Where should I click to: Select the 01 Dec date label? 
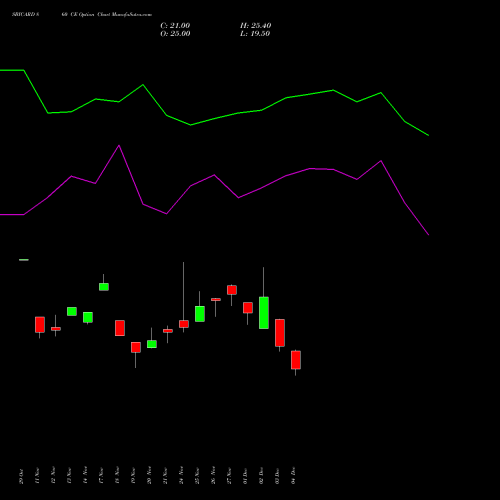[x=245, y=476]
